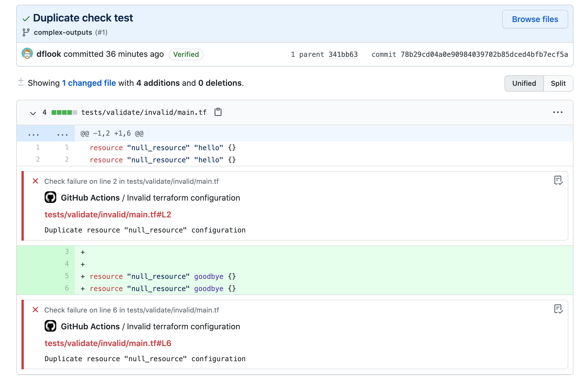Switch to Split diff view

[558, 83]
